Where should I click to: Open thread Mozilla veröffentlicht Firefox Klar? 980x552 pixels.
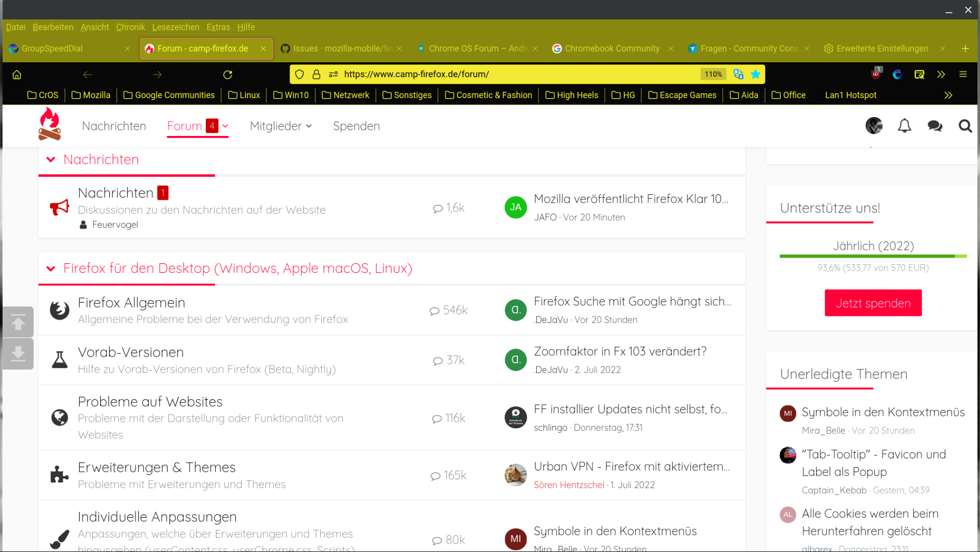(x=631, y=199)
